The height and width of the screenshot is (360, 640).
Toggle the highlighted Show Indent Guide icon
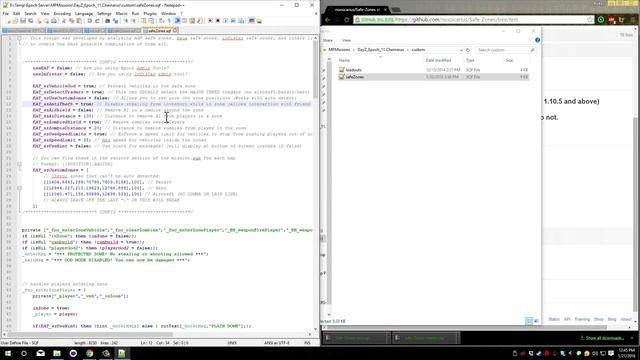tap(177, 20)
